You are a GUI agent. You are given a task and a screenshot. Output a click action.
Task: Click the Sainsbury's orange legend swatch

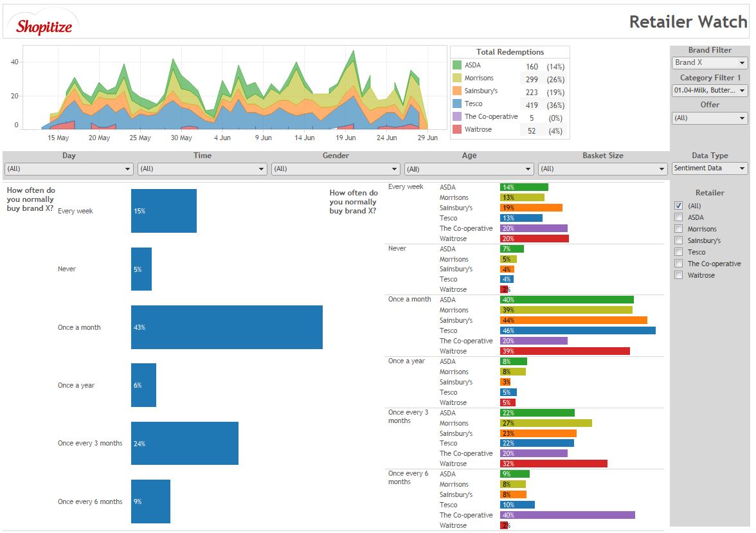click(x=457, y=91)
